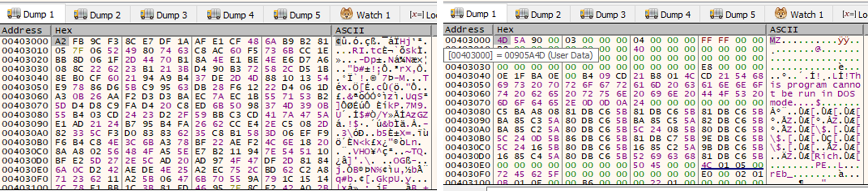Click 'MZ' ASCII text in right dump

point(775,40)
